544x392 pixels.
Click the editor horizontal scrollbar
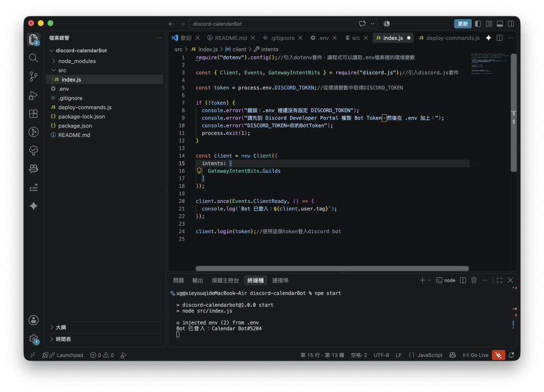click(x=332, y=268)
